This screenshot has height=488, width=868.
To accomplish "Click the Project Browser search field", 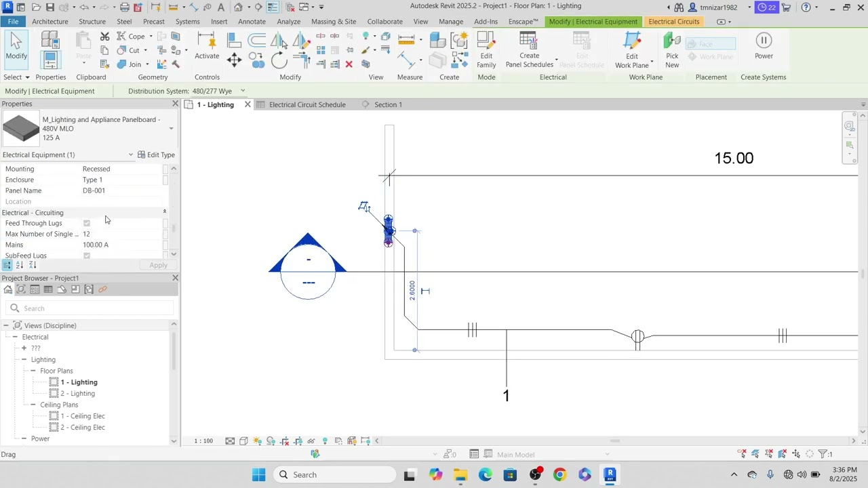I will click(90, 308).
